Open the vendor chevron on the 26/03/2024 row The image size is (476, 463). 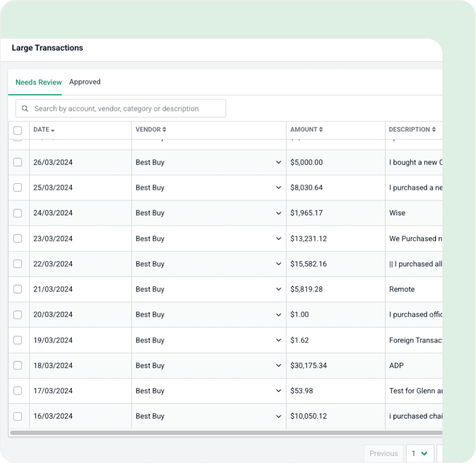click(279, 162)
